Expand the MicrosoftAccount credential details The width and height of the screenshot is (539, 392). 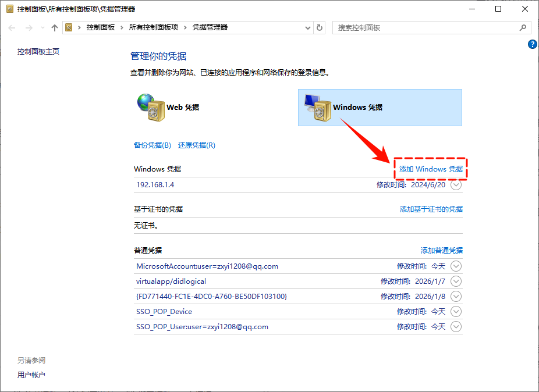coord(456,266)
